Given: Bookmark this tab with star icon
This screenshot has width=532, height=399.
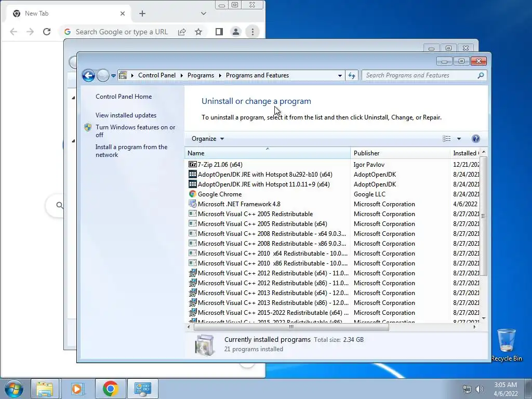Looking at the screenshot, I should coord(198,32).
